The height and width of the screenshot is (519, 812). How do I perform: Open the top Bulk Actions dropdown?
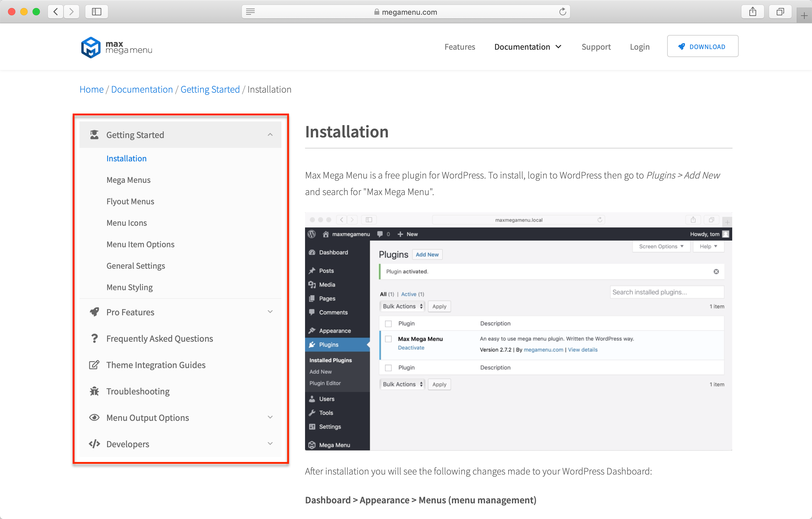[402, 306]
